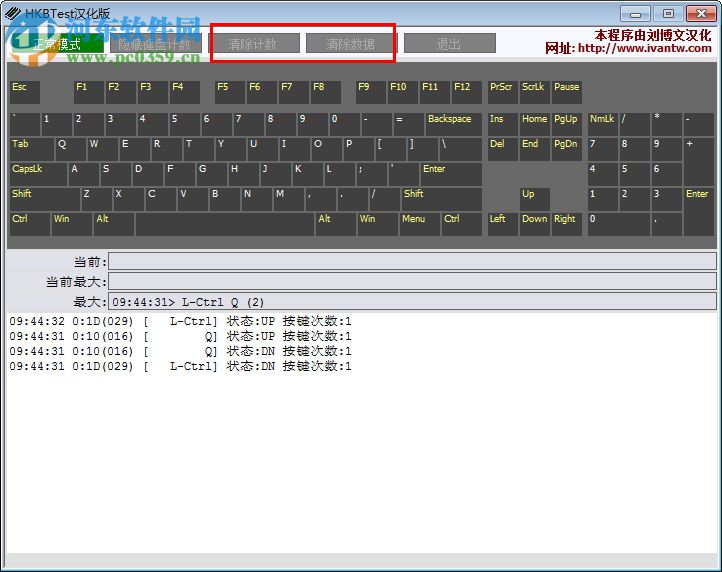Image resolution: width=722 pixels, height=572 pixels.
Task: Click the Pause key tile
Action: pos(567,92)
